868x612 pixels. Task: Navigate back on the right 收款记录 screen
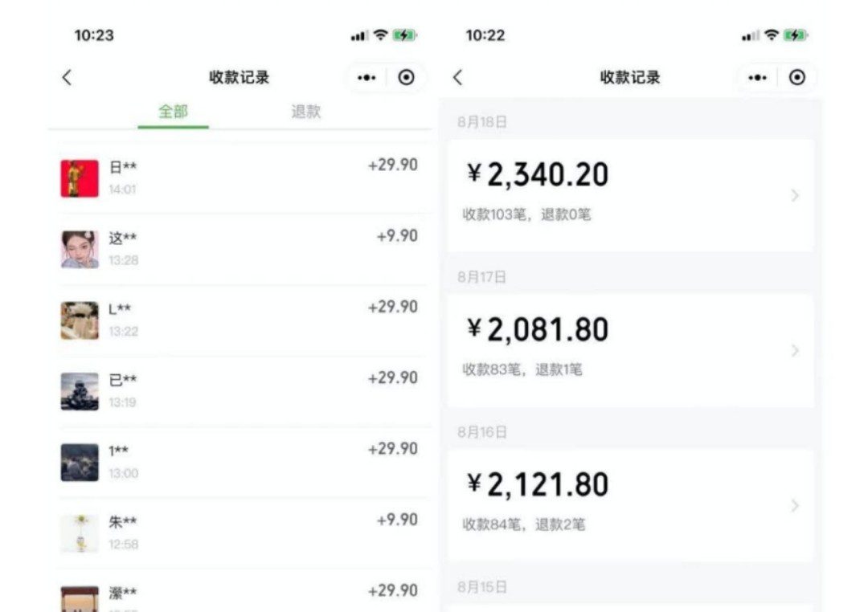click(x=458, y=77)
